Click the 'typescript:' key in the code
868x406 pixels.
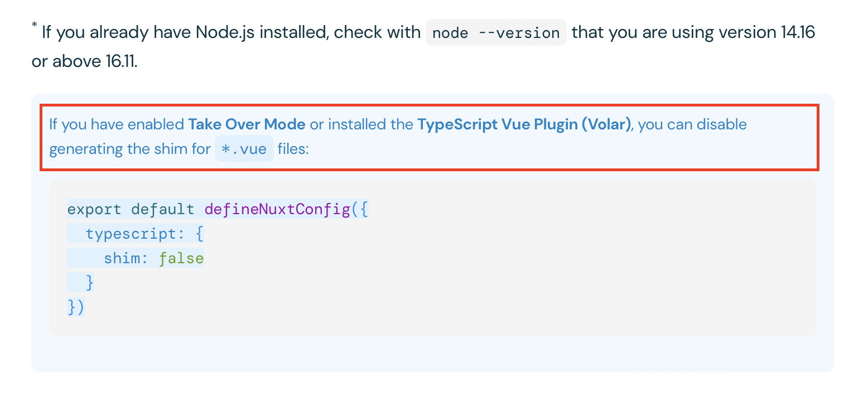pyautogui.click(x=136, y=234)
